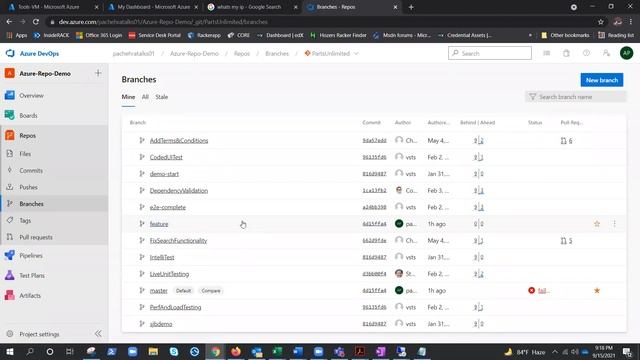Switch to My Dashboard browser tab

[x=153, y=7]
